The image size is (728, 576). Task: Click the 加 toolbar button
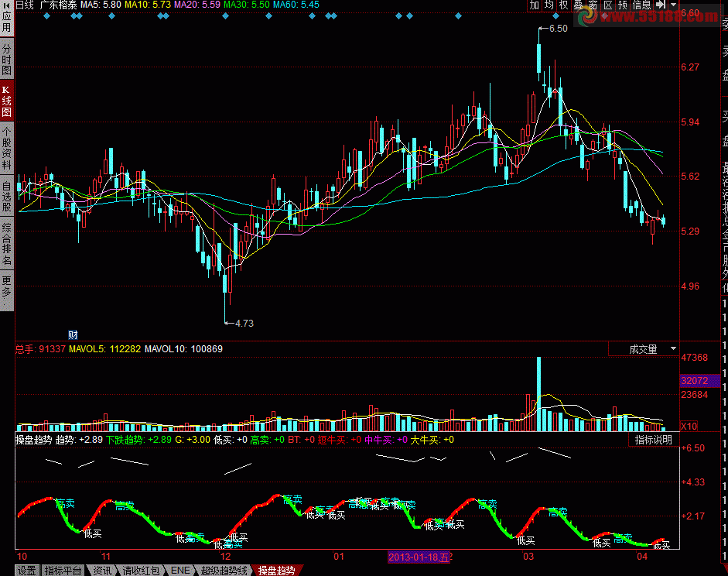click(534, 5)
